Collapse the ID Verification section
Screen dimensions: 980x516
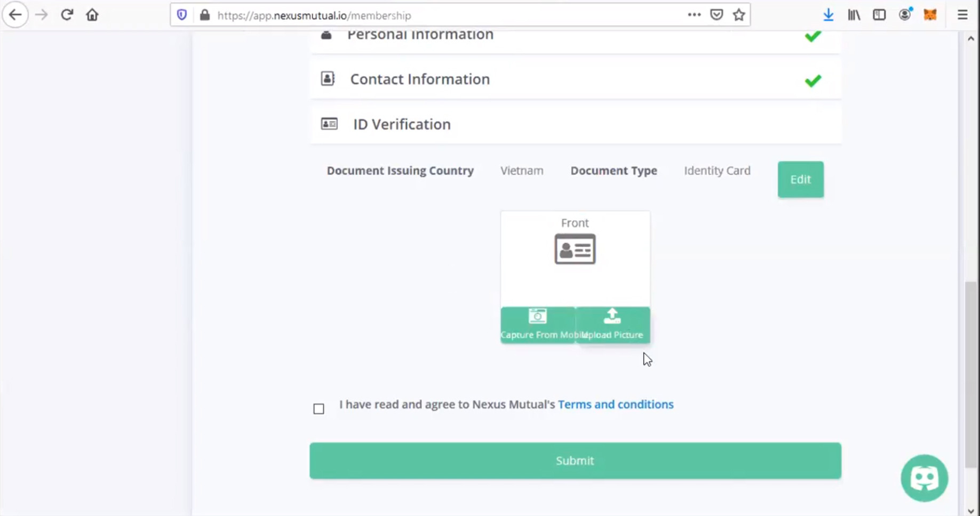coord(575,124)
